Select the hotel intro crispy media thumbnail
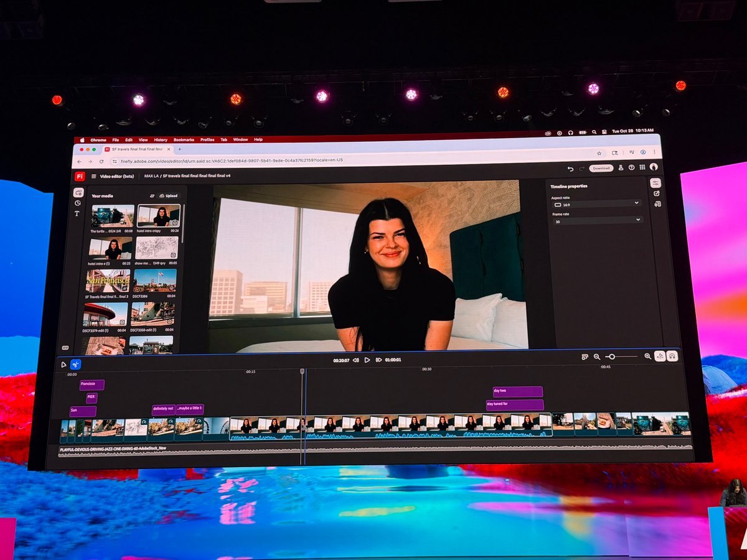The height and width of the screenshot is (560, 747). [x=158, y=215]
